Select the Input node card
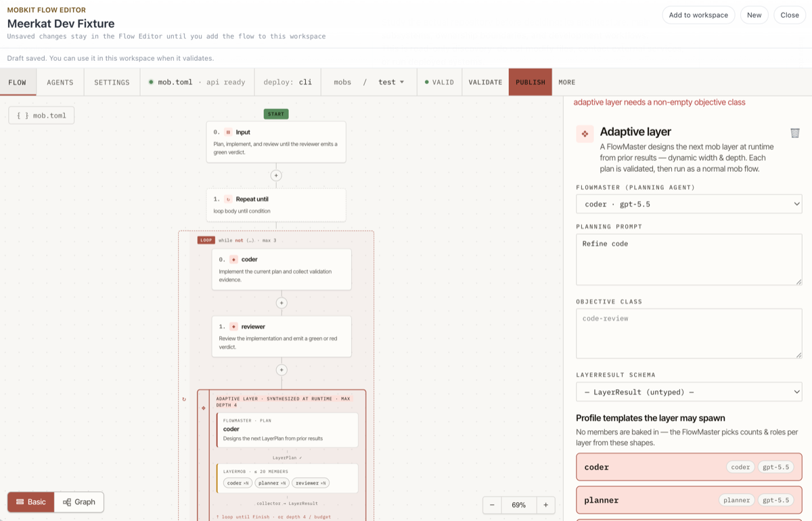 [276, 141]
